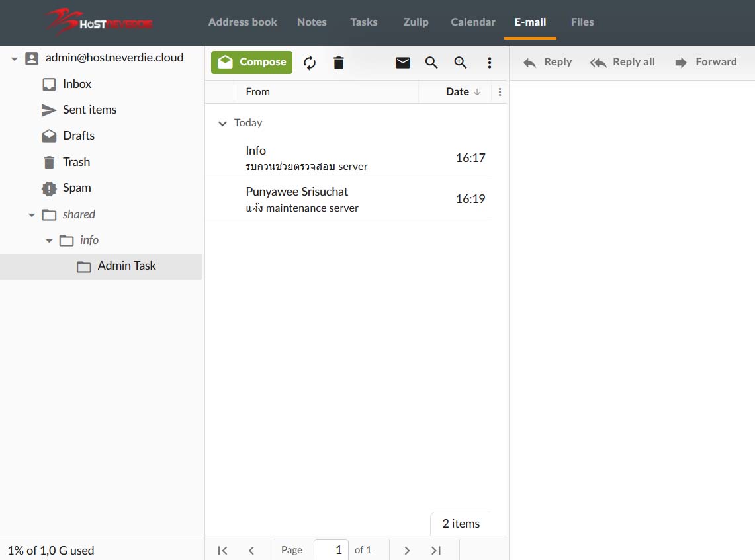The image size is (755, 560).
Task: Click the refresh mail icon
Action: click(310, 63)
